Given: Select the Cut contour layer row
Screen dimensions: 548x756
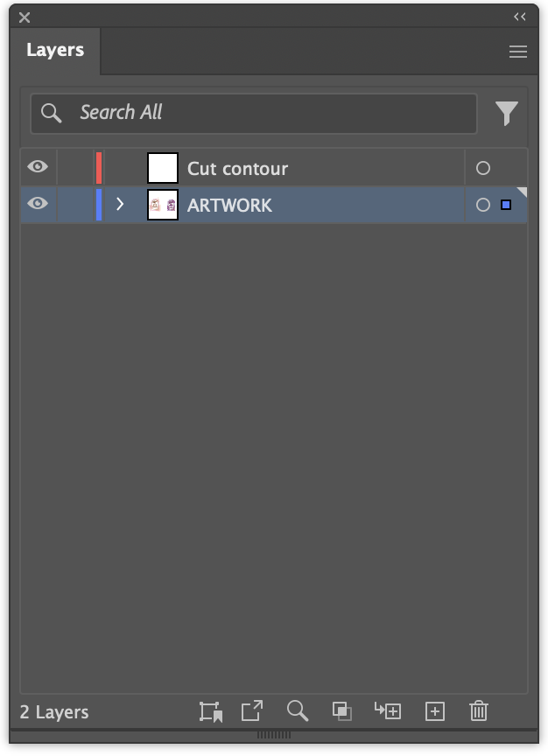Looking at the screenshot, I should [x=315, y=168].
